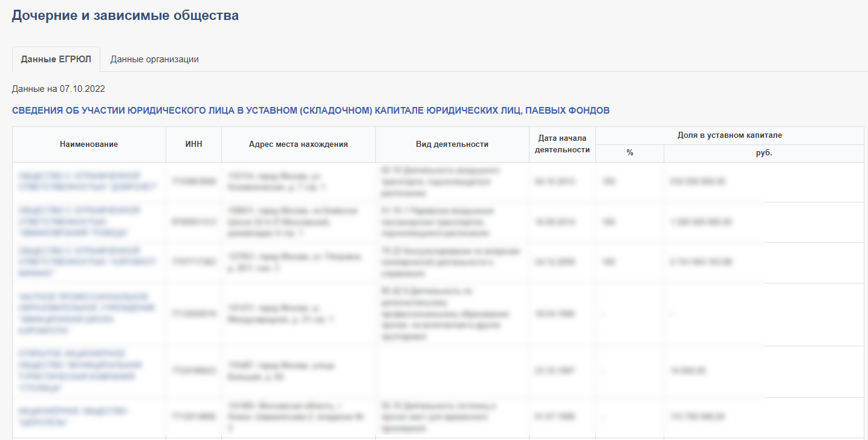The width and height of the screenshot is (868, 440).
Task: Open the Данные организации tab
Action: point(154,59)
